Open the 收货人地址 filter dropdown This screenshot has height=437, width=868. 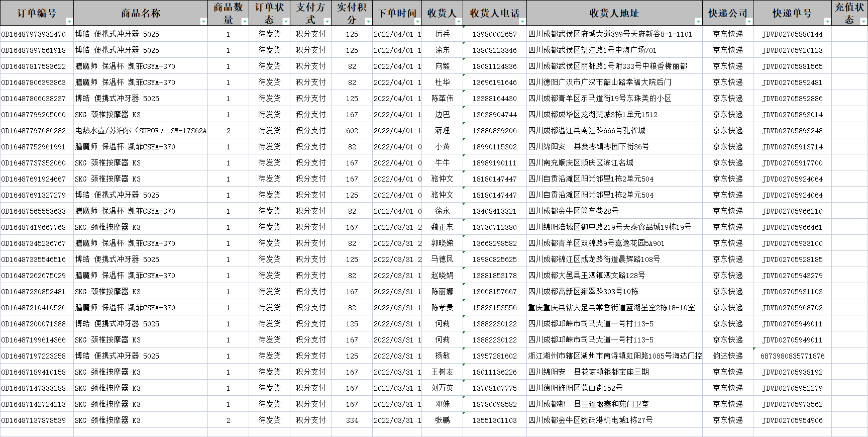[x=698, y=21]
